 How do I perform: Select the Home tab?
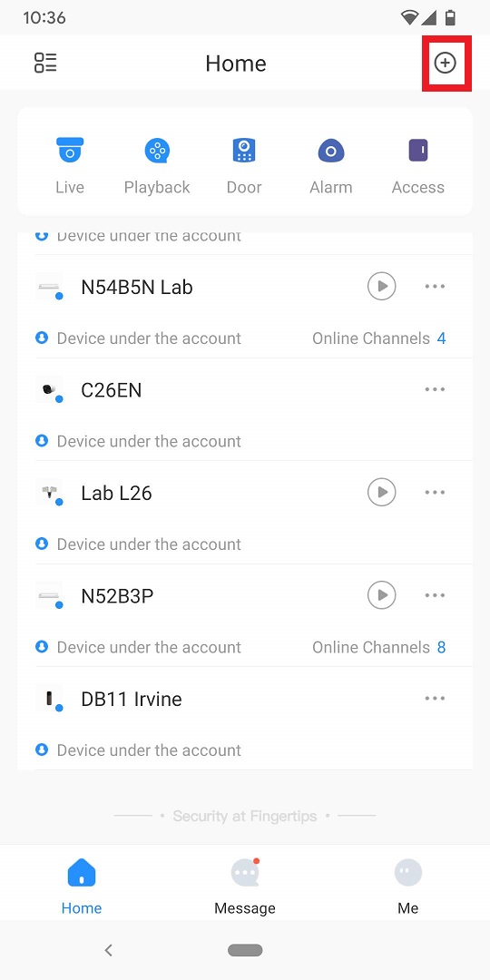(82, 887)
